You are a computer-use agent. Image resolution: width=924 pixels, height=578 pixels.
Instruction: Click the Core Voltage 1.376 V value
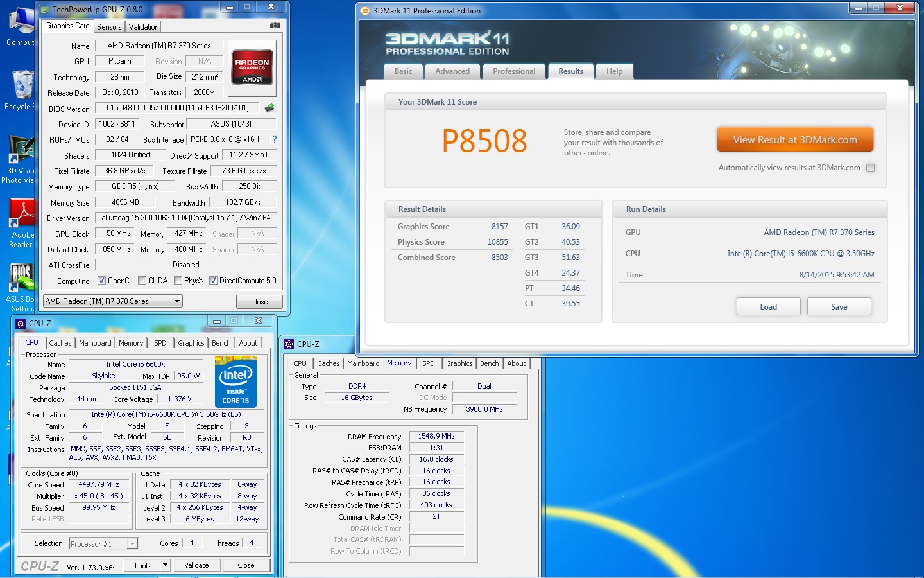click(x=180, y=399)
